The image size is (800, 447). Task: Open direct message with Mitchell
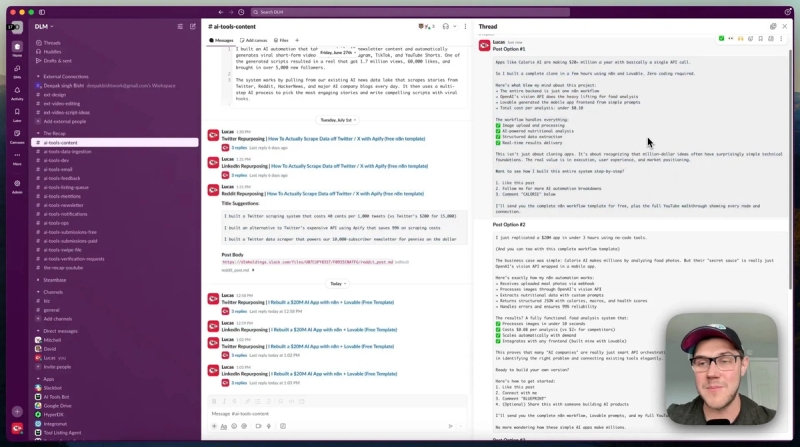(x=52, y=340)
